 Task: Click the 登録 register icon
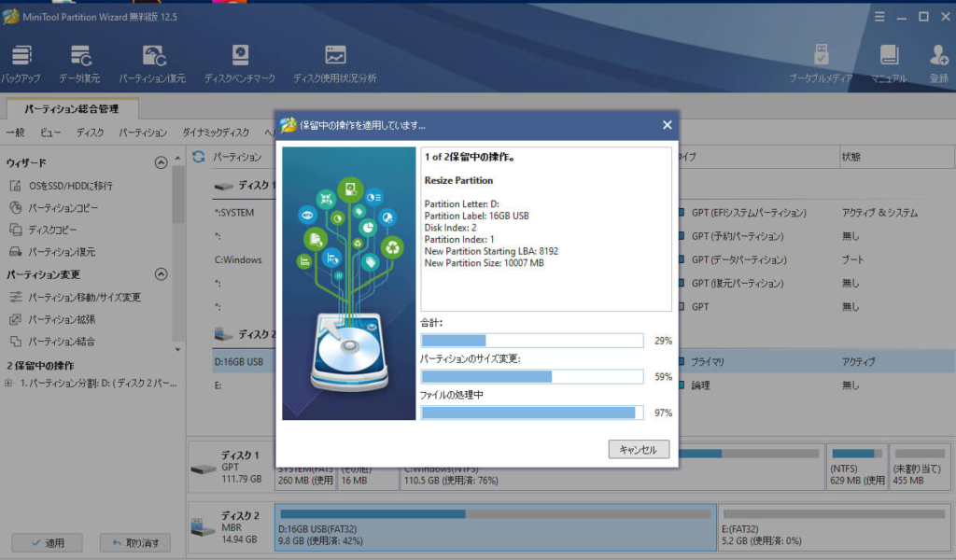[x=938, y=64]
